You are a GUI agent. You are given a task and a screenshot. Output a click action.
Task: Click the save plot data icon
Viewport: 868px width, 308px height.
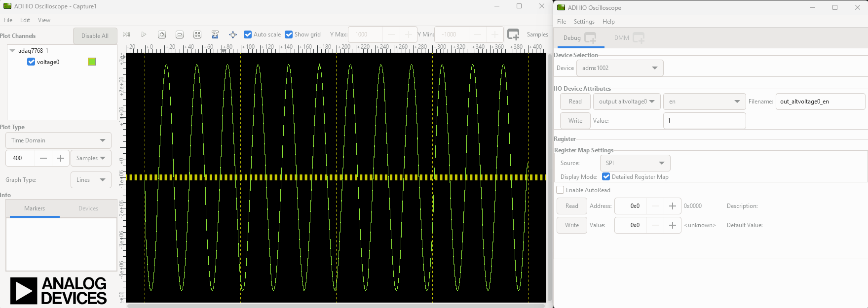(x=215, y=34)
